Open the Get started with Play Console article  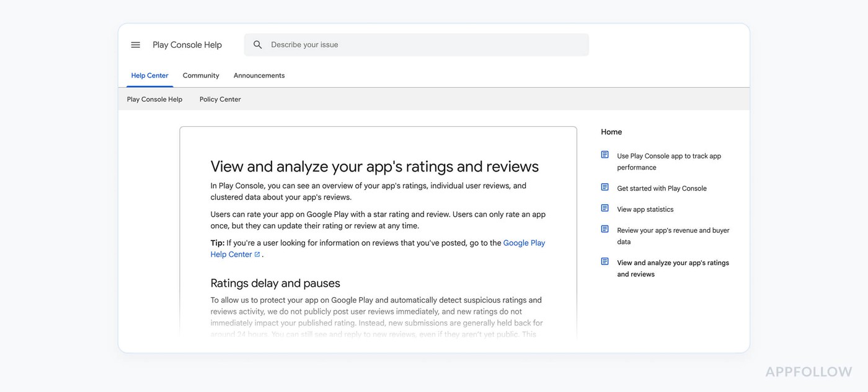(662, 188)
